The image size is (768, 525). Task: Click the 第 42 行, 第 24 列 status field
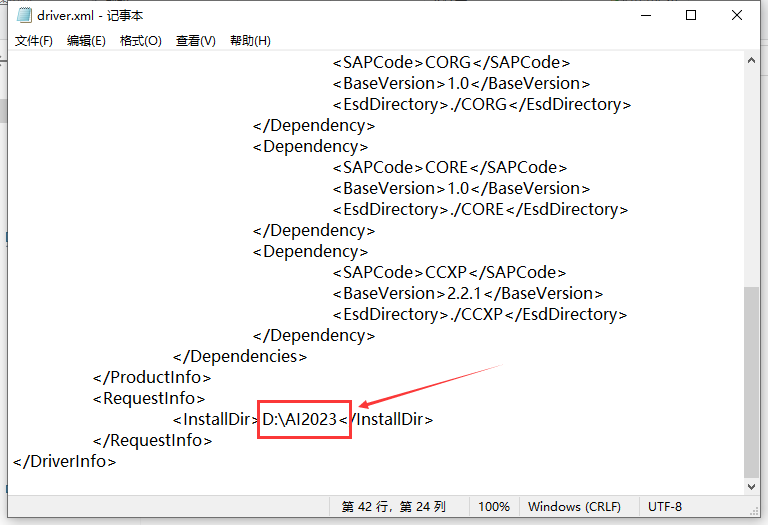[394, 506]
